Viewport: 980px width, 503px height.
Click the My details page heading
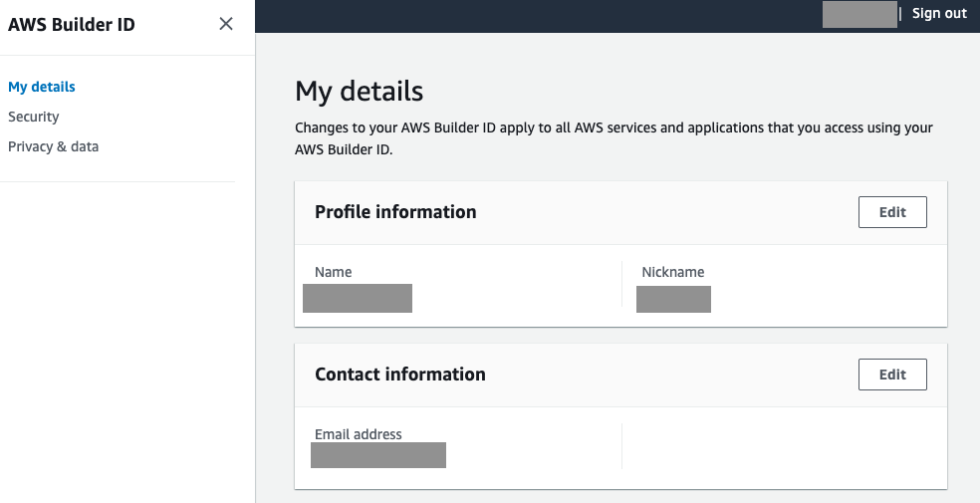[359, 92]
